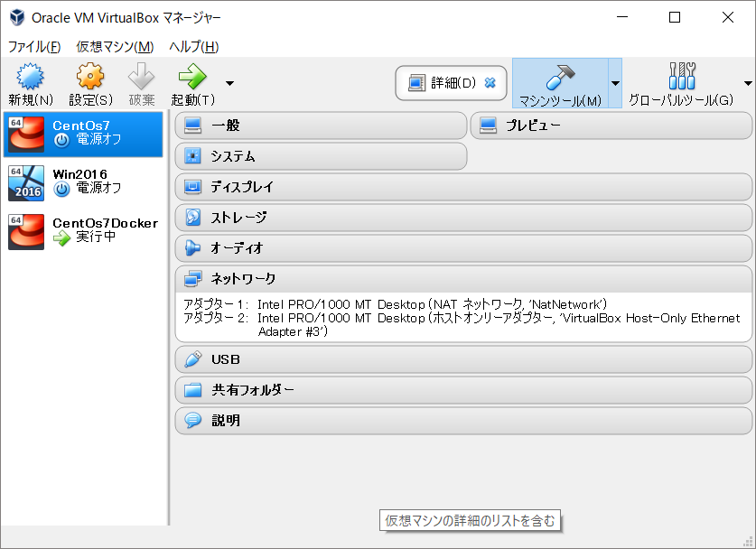The width and height of the screenshot is (756, 549).
Task: Click アダプター 2 Host-Only Ethernet text line
Action: point(462,324)
